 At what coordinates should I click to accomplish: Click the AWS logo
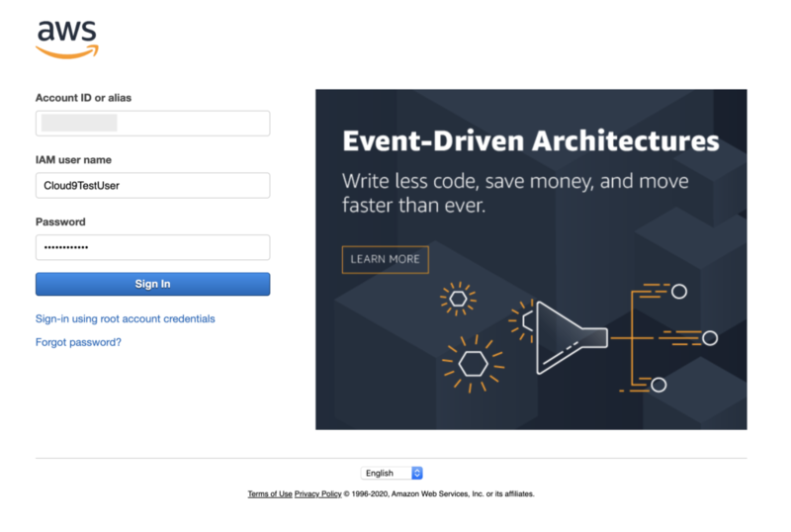[66, 40]
